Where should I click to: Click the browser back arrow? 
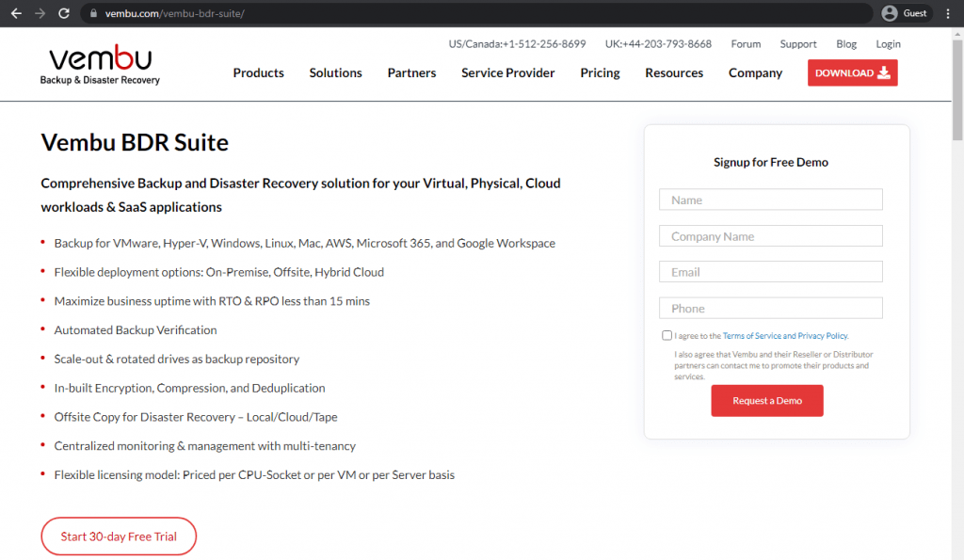pos(16,13)
